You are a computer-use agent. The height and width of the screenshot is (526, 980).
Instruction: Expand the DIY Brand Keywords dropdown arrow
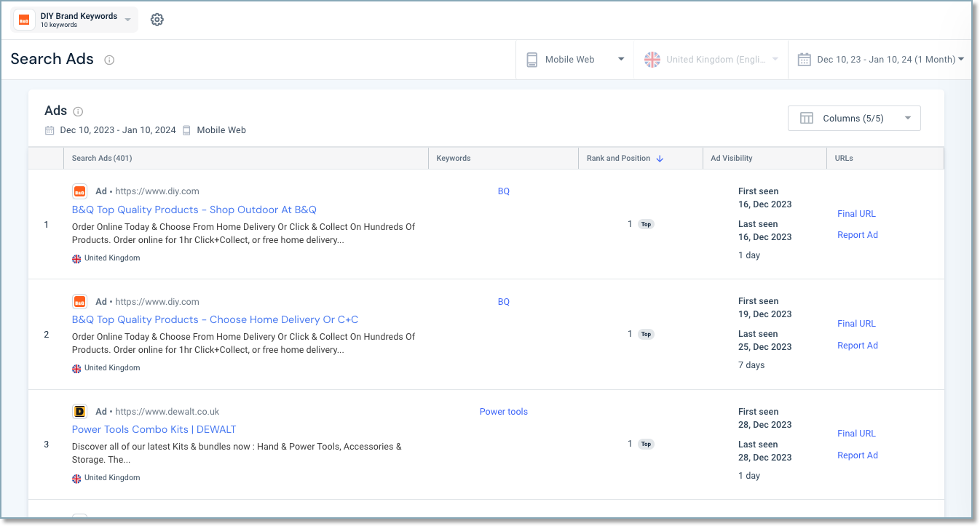(128, 20)
